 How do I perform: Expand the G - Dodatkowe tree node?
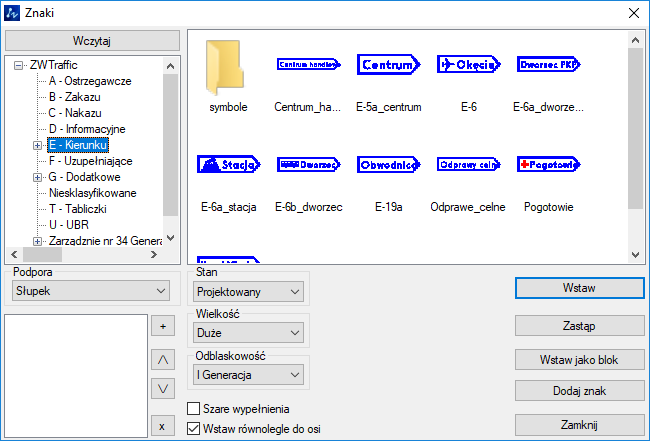tap(38, 177)
